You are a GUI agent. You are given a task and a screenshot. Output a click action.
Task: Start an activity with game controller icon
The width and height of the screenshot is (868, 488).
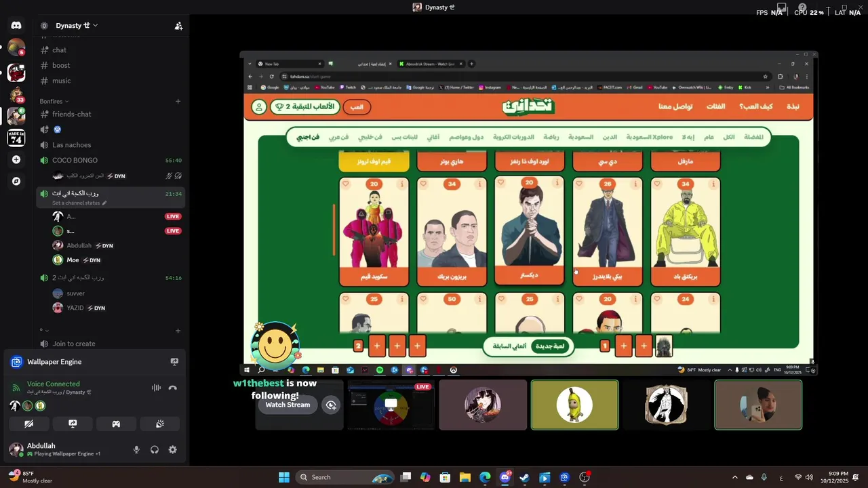click(116, 424)
